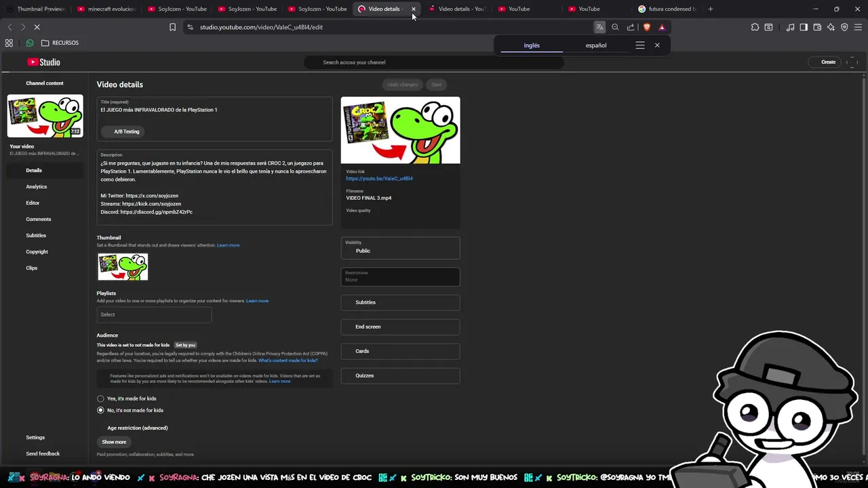The height and width of the screenshot is (488, 868).
Task: Expand more options with Show more
Action: point(114,442)
